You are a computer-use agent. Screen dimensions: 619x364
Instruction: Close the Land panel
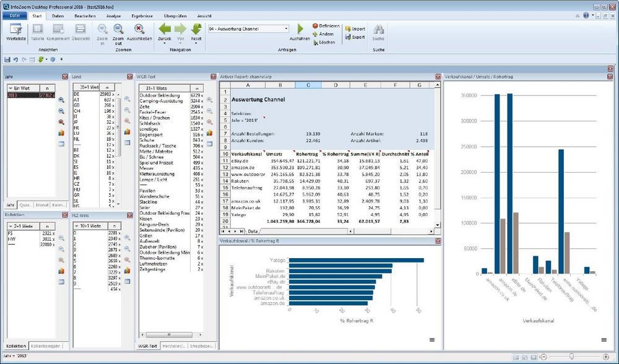(x=129, y=77)
